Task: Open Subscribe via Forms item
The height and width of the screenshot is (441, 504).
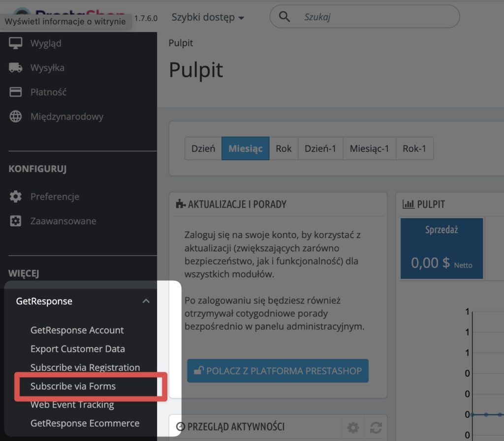Action: (x=73, y=386)
